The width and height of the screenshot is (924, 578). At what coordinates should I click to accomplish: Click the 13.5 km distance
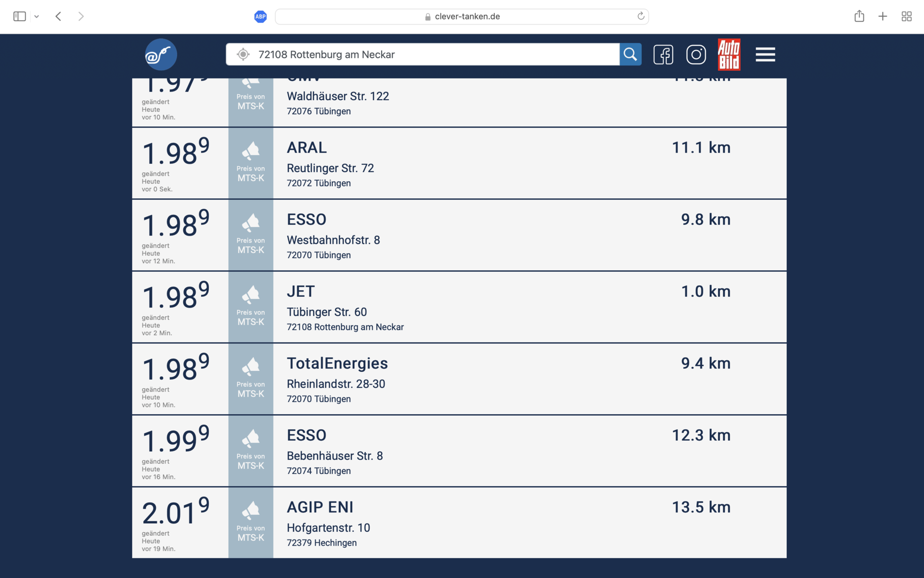(x=701, y=507)
